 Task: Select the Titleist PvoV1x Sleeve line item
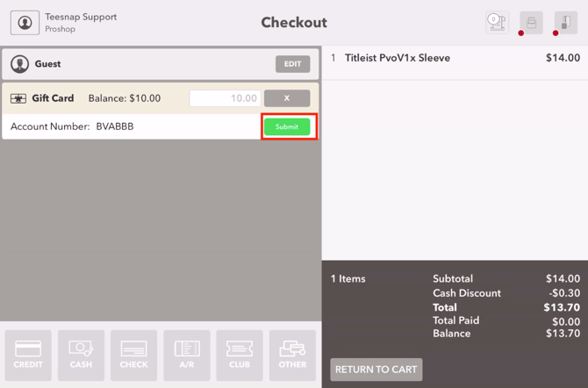(455, 62)
